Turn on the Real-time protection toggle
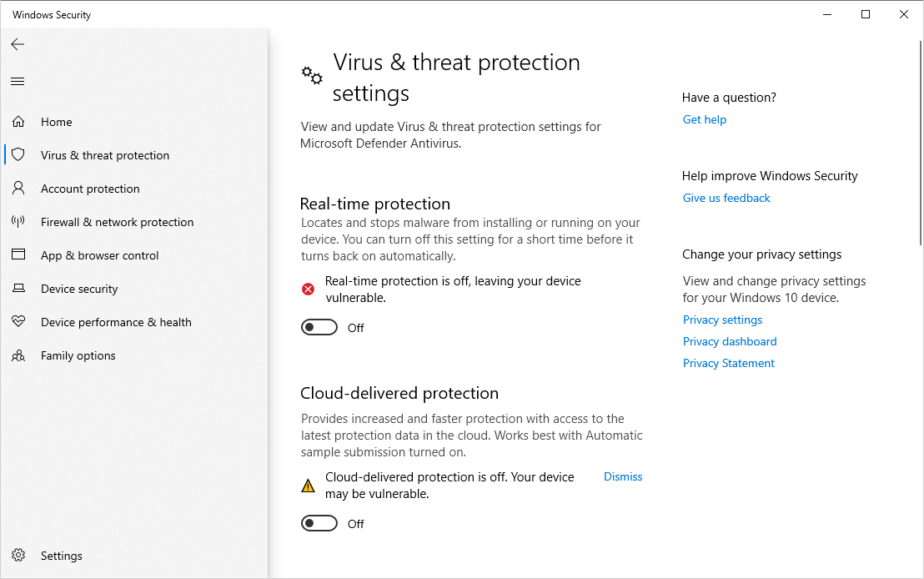Screen dimensions: 924x579 319,328
